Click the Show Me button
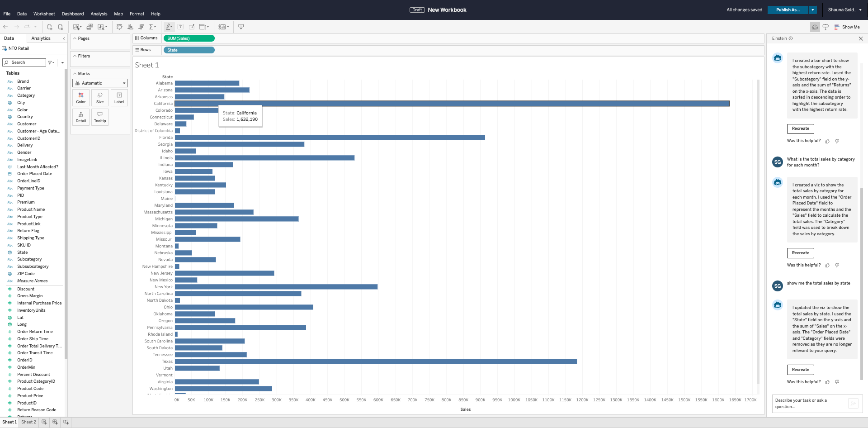The image size is (868, 428). 847,27
